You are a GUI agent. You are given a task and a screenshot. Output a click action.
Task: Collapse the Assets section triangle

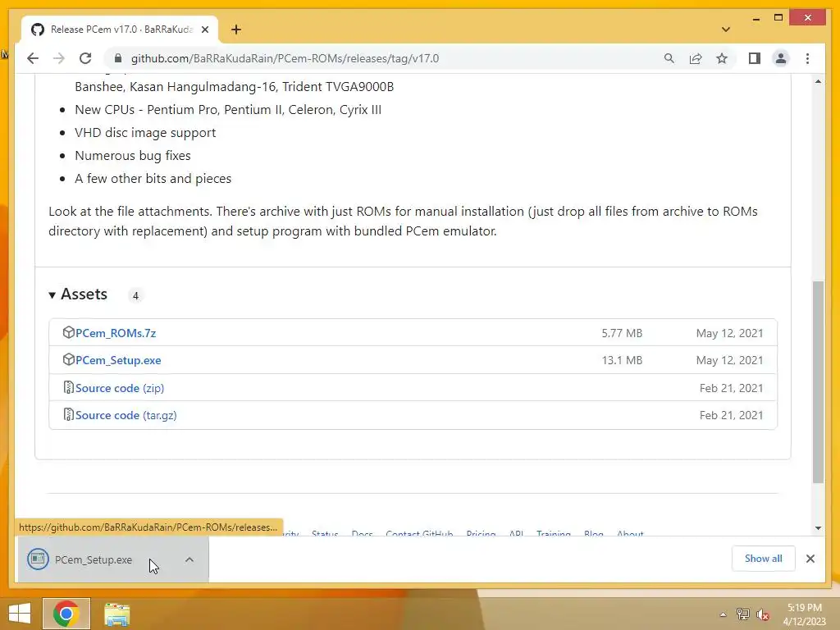click(52, 295)
